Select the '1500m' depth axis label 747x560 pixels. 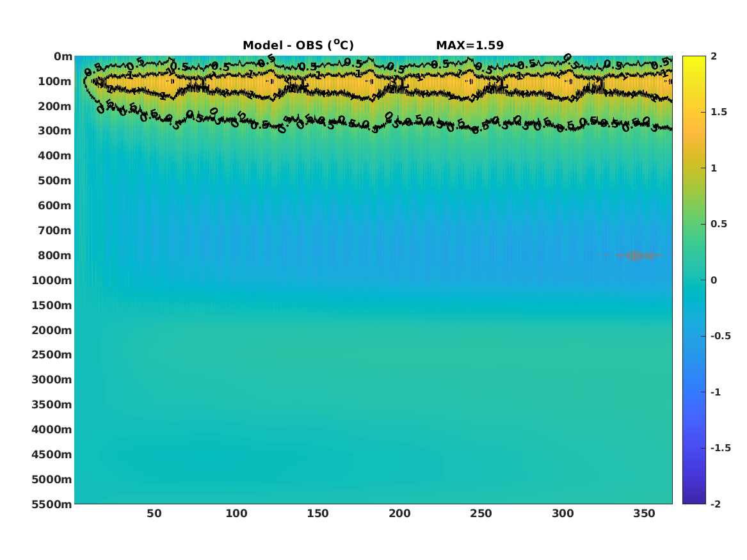(x=52, y=305)
